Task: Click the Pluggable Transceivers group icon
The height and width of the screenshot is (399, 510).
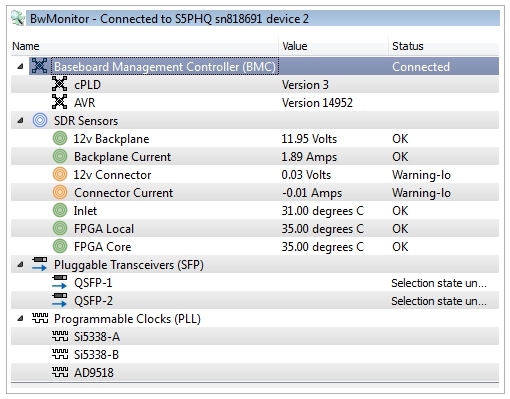Action: pos(40,264)
